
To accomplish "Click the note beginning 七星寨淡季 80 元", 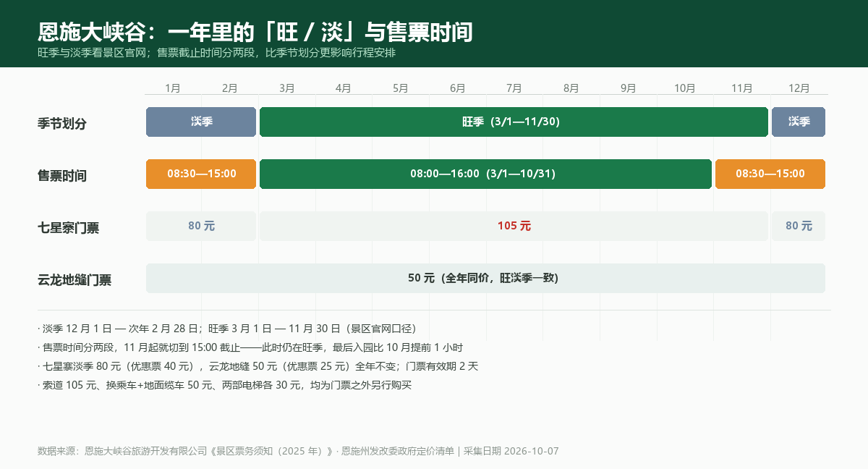I will click(258, 366).
